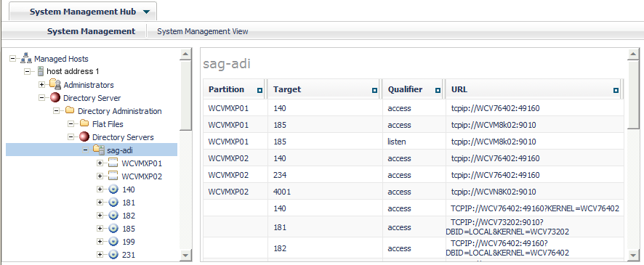Select the Directory Servers tree item

point(123,137)
